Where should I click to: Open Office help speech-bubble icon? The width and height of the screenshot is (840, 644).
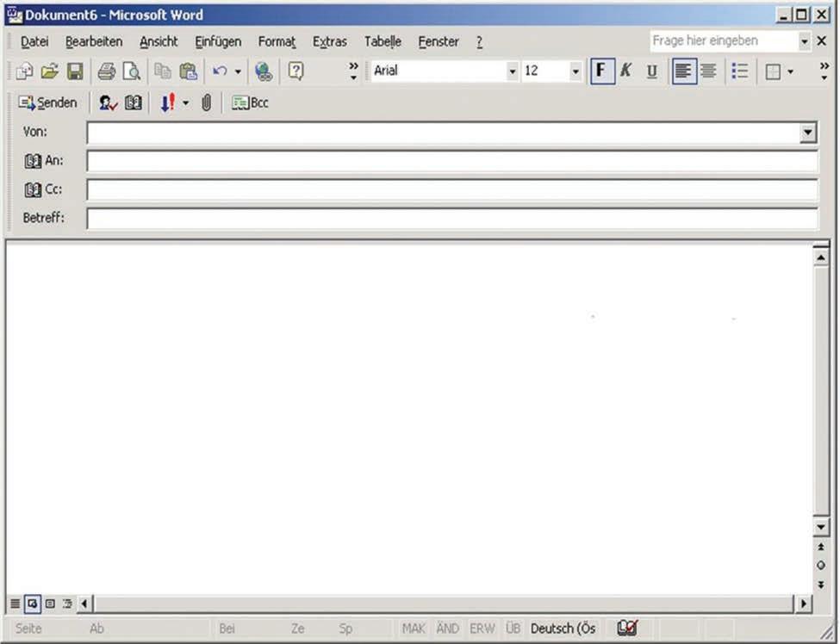point(296,71)
